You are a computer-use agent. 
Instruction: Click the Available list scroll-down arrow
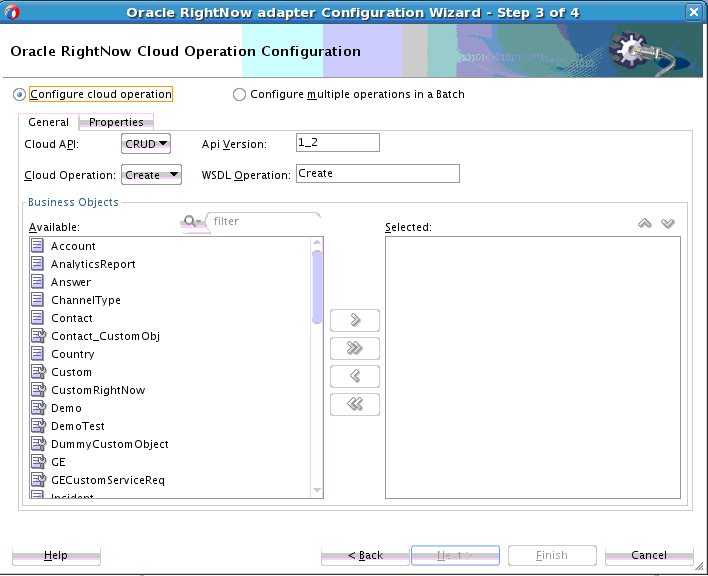pyautogui.click(x=317, y=490)
